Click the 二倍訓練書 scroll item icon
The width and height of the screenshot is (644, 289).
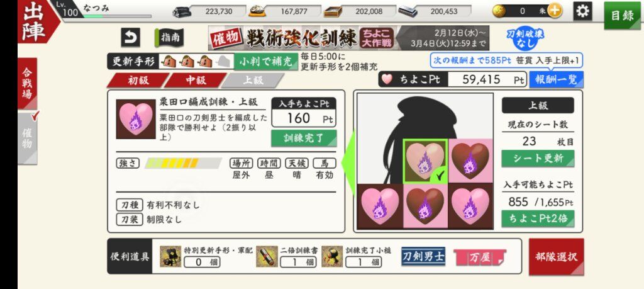point(267,256)
